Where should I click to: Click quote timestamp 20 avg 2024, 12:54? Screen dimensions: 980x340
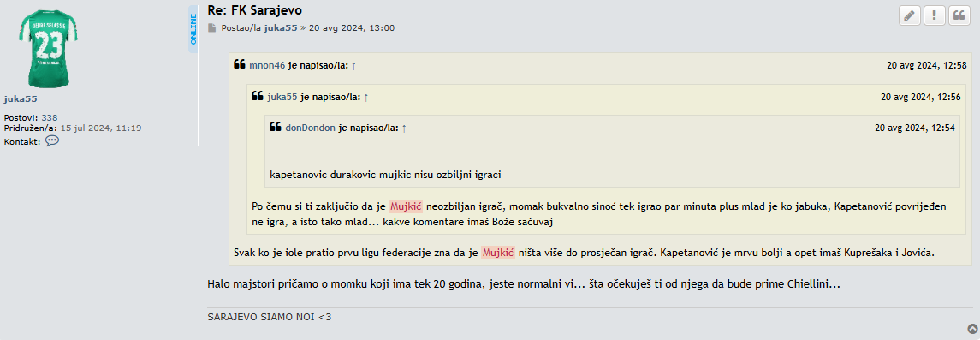(915, 128)
